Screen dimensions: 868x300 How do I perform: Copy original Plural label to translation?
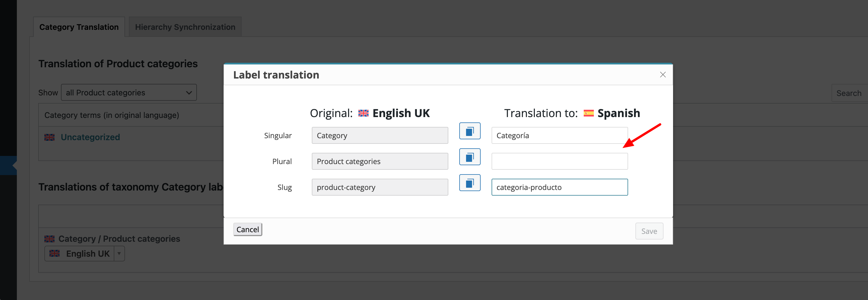pos(470,157)
